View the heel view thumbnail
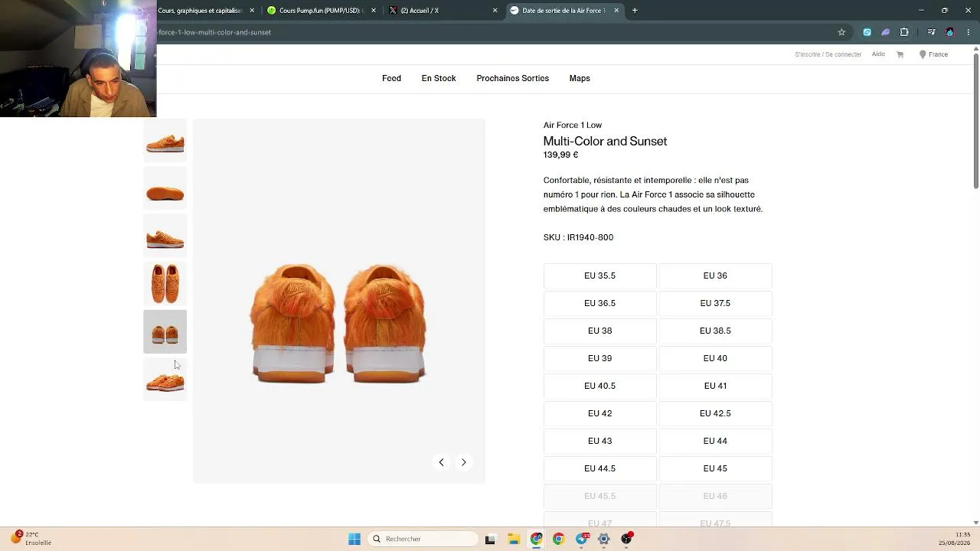The width and height of the screenshot is (980, 551). (165, 331)
